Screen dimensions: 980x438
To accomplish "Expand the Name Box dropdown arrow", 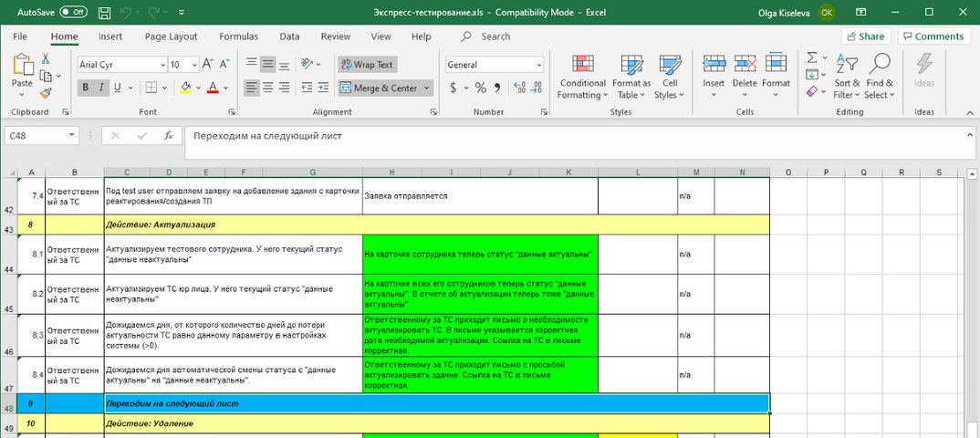I will tap(72, 136).
